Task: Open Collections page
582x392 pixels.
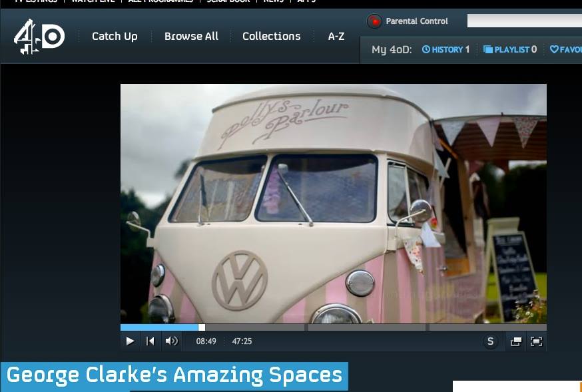Action: [x=271, y=37]
